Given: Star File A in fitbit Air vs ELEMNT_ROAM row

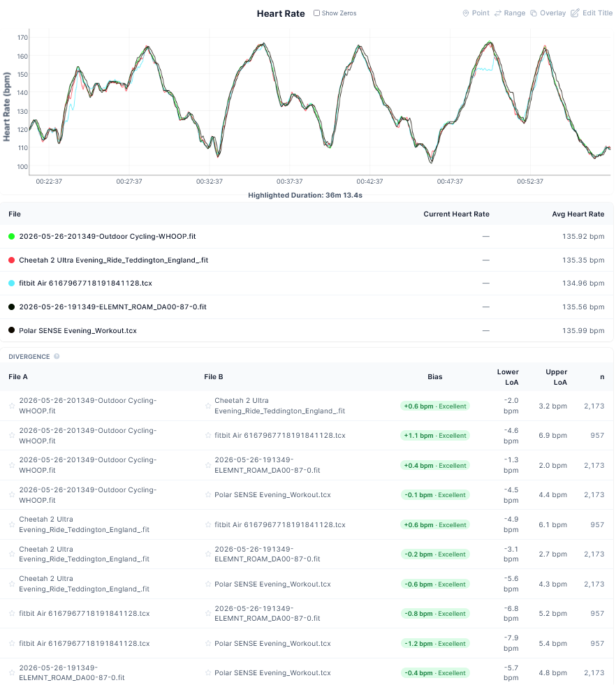Looking at the screenshot, I should [x=12, y=613].
